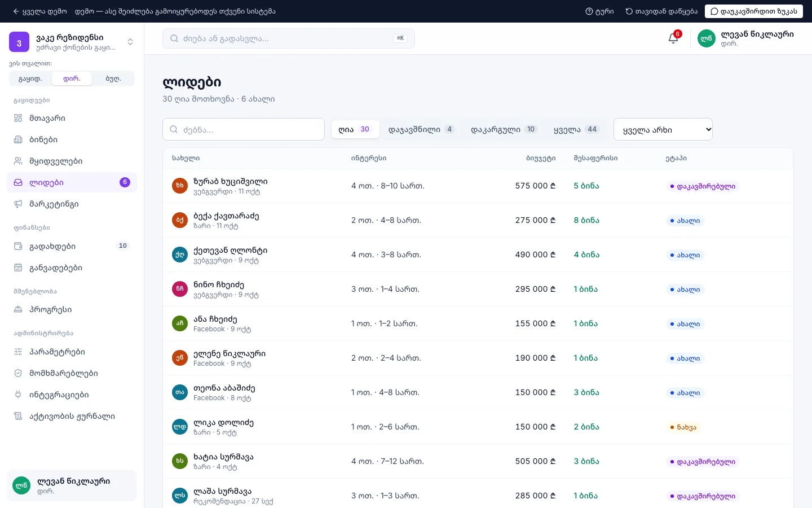Viewport: 812px width, 508px height.
Task: Click the ელენე წიკლაური avatar
Action: click(180, 358)
